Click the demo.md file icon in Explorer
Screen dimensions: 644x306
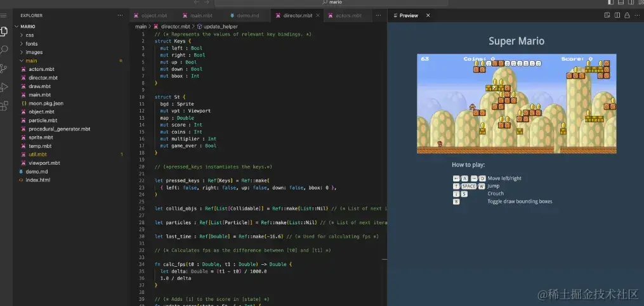point(21,172)
